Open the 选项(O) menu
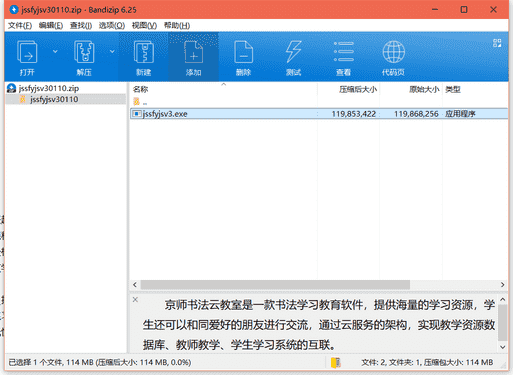513x375 pixels. tap(112, 26)
